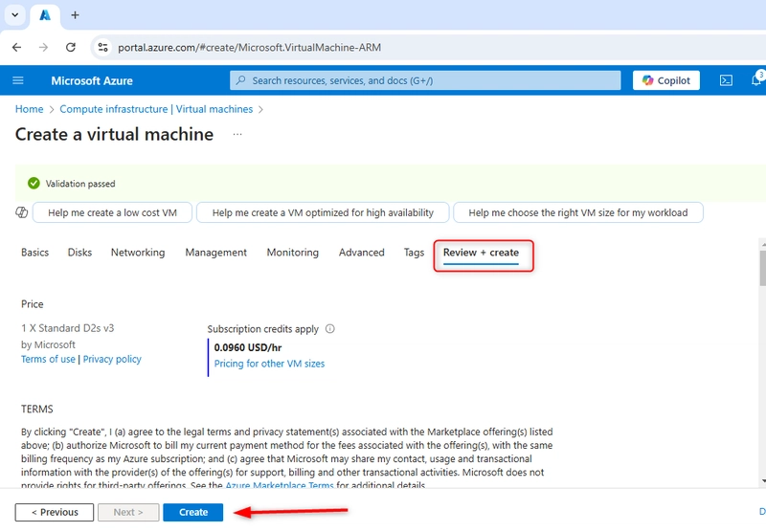Switch to the Monitoring tab
Image resolution: width=766 pixels, height=532 pixels.
coord(293,253)
